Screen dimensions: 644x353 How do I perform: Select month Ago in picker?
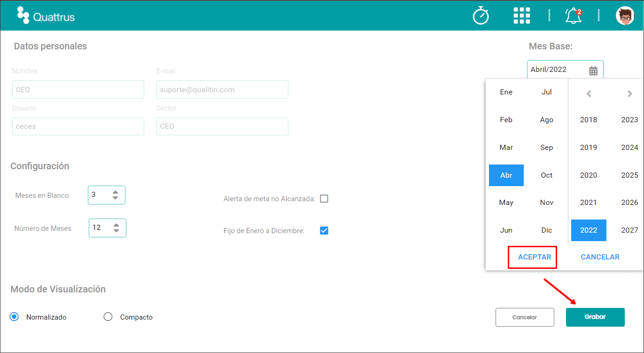tap(547, 120)
